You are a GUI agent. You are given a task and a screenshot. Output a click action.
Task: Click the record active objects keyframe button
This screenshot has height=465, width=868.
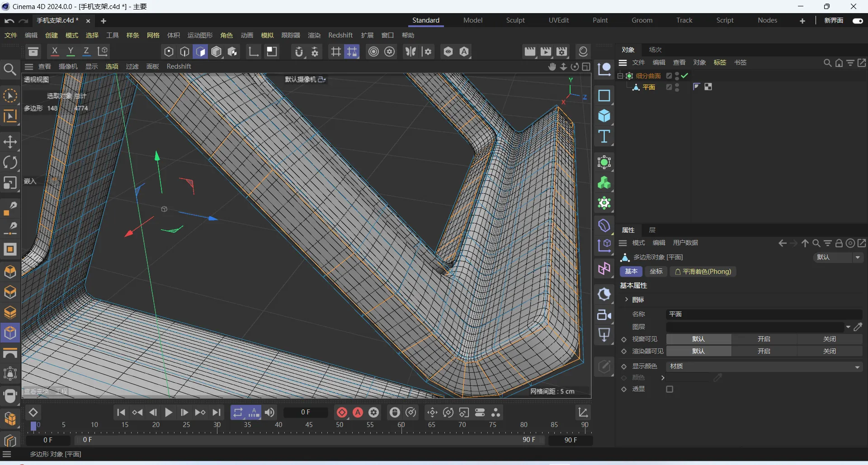tap(342, 412)
